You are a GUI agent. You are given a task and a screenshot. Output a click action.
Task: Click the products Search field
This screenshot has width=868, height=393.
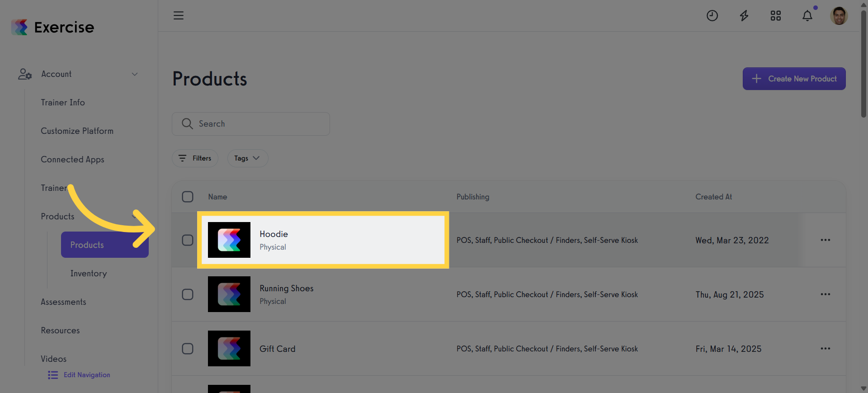[x=251, y=124]
